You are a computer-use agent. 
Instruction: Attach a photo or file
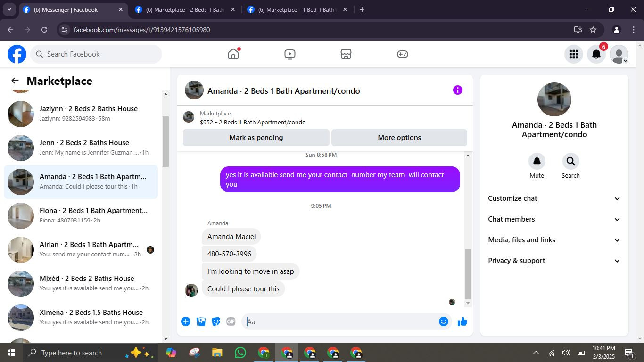[201, 321]
